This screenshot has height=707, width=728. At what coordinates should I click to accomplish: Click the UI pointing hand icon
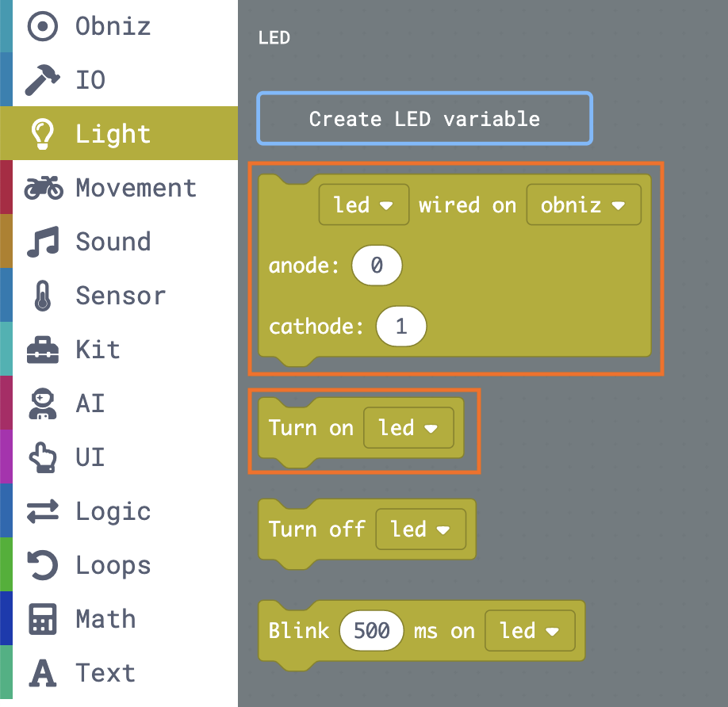coord(43,457)
